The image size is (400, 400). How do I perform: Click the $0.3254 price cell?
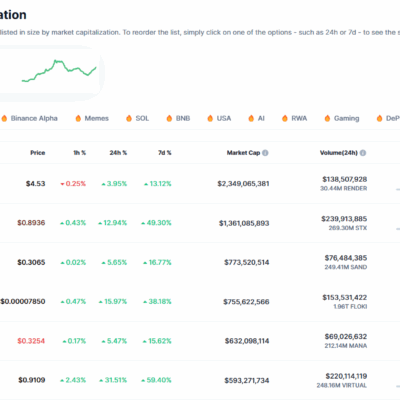[31, 341]
